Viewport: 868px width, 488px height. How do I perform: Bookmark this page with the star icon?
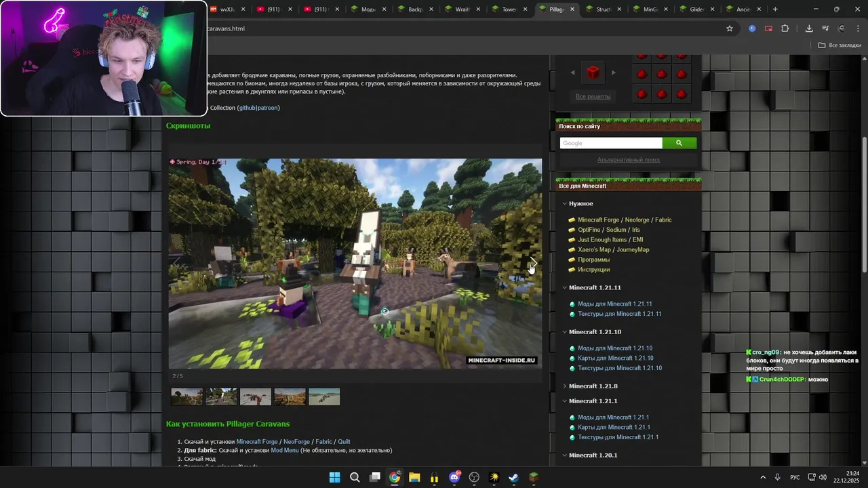click(730, 28)
